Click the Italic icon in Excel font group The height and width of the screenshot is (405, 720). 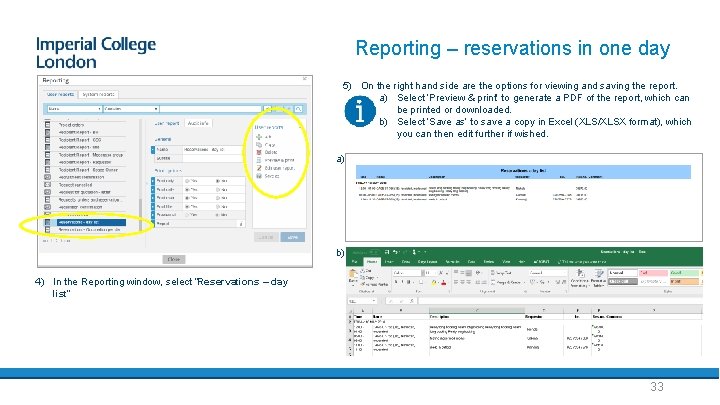[403, 282]
